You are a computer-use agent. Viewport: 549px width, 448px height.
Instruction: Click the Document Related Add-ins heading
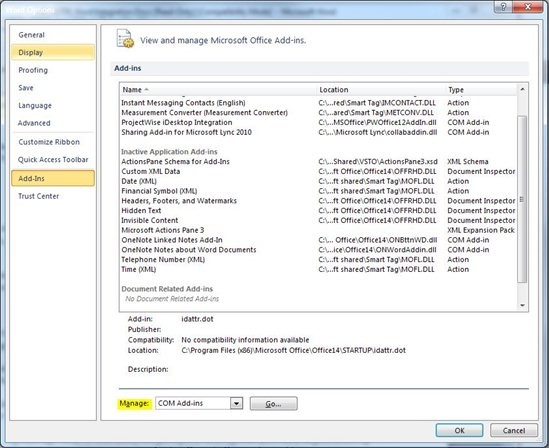(x=167, y=289)
